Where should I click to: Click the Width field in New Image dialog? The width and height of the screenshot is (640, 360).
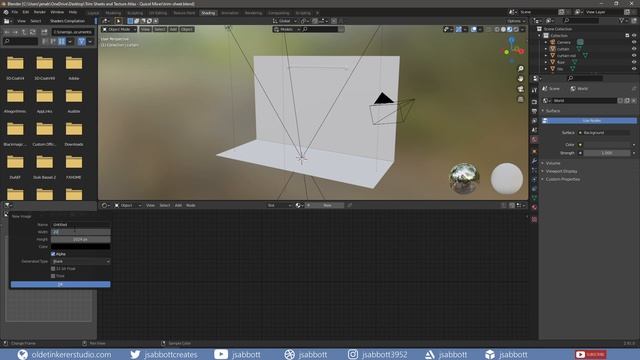click(x=81, y=232)
